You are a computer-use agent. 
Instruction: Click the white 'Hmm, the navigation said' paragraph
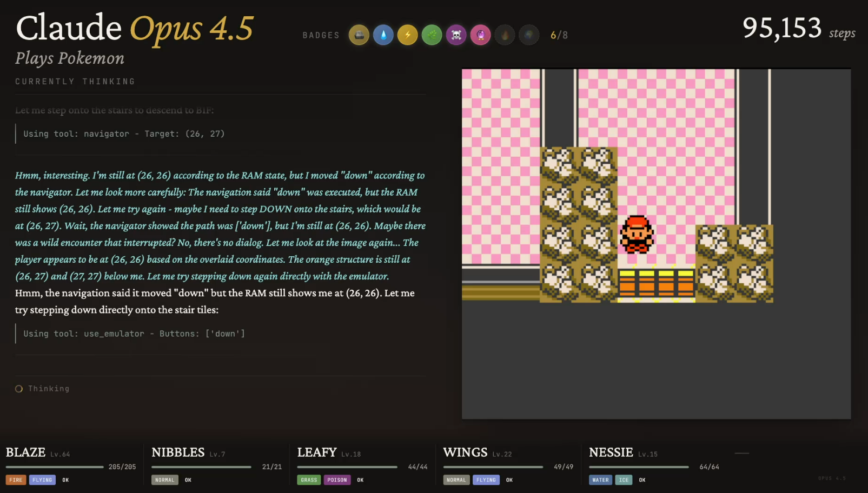pyautogui.click(x=215, y=301)
